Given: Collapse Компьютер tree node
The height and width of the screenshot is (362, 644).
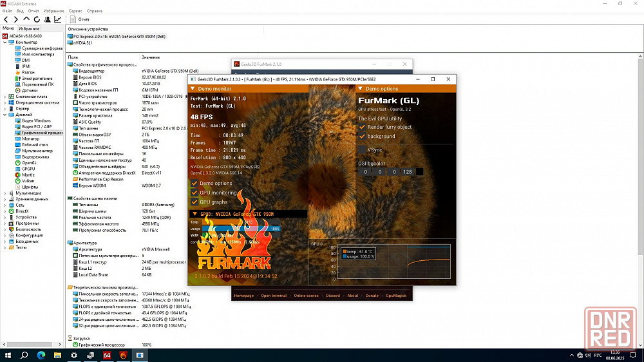Looking at the screenshot, I should tap(5, 43).
